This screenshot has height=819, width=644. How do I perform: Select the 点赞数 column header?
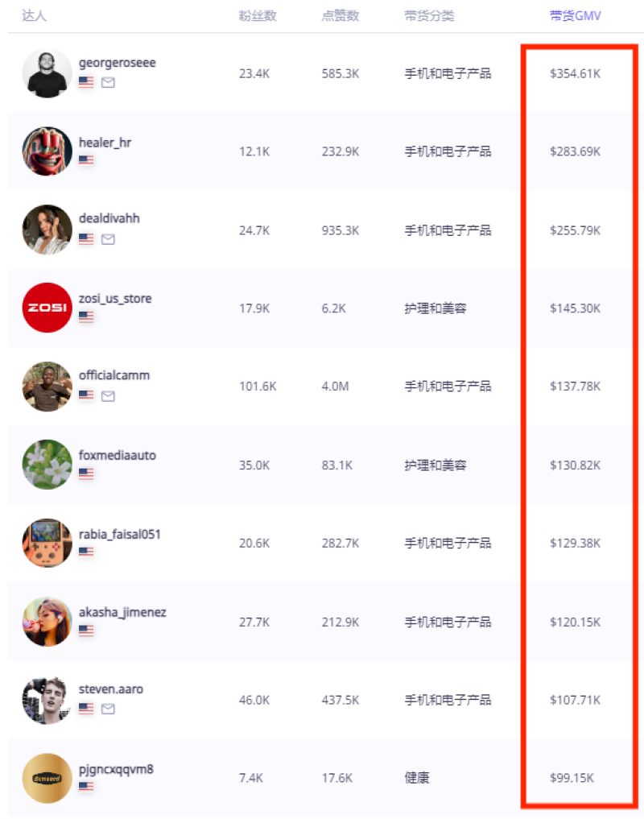click(340, 16)
